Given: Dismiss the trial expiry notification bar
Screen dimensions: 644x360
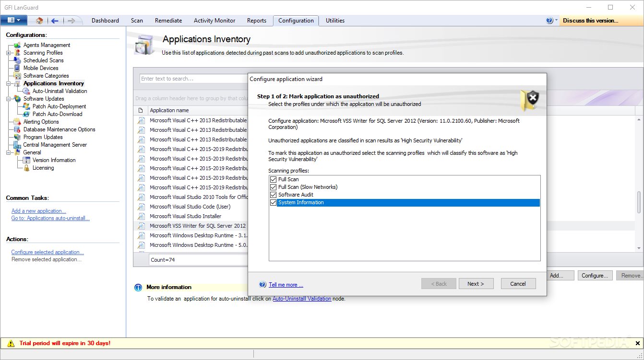Looking at the screenshot, I should tap(637, 343).
